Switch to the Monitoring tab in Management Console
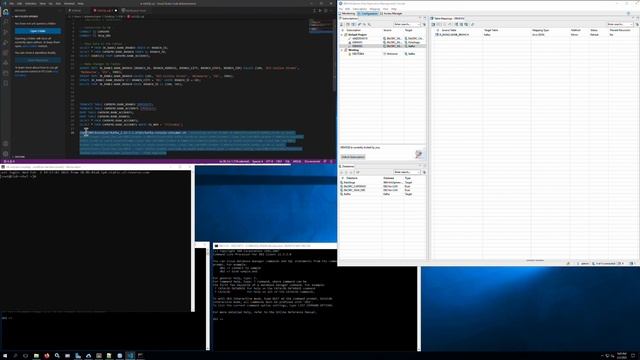The height and width of the screenshot is (360, 640). tap(347, 13)
